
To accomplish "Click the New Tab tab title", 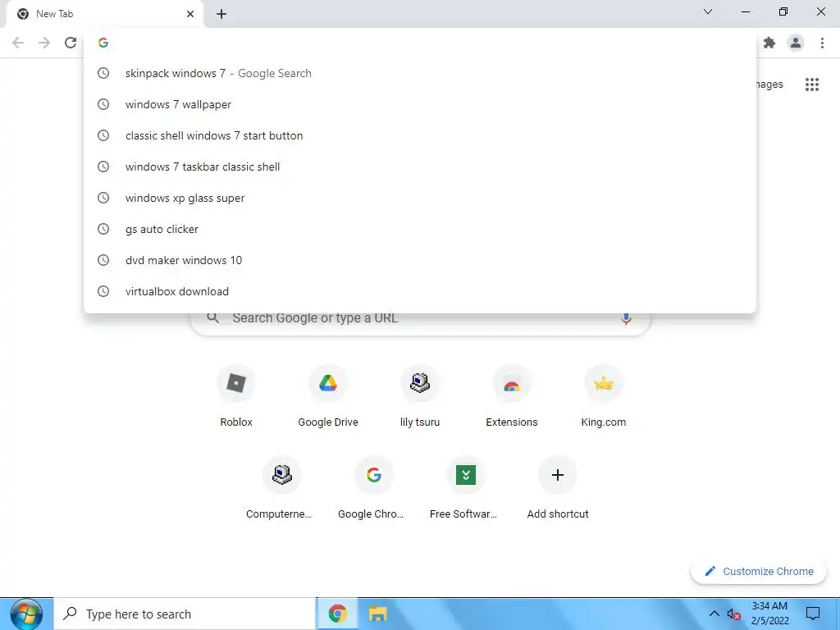I will coord(55,14).
